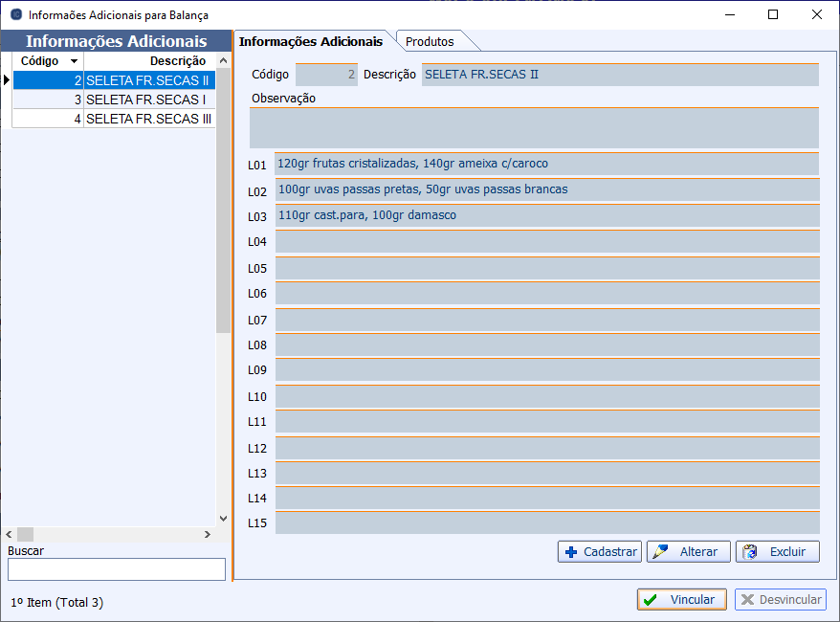The image size is (840, 622).
Task: Switch to the Produtos tab
Action: 430,41
